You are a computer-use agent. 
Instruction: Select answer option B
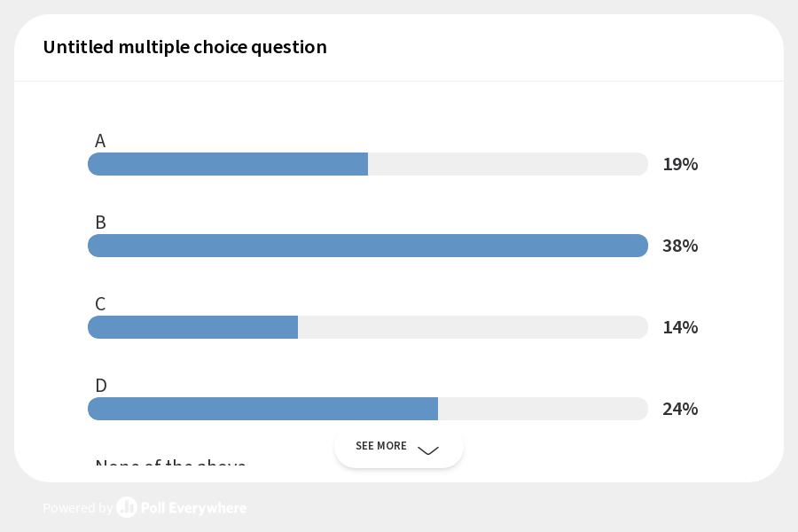click(100, 222)
